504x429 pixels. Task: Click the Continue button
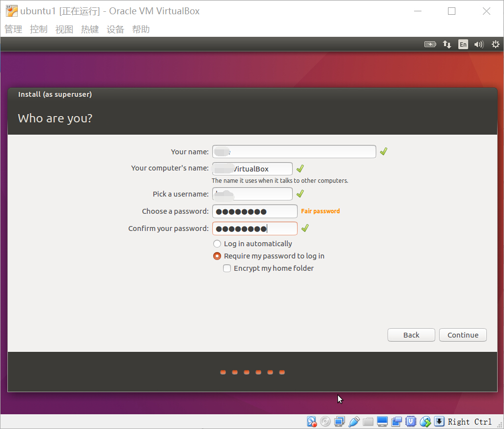tap(463, 335)
